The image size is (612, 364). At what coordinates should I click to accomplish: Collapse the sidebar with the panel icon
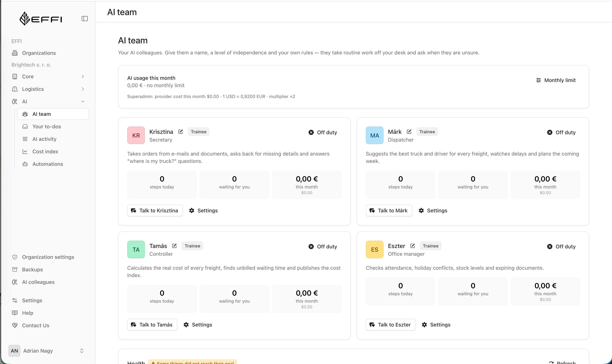click(x=85, y=19)
